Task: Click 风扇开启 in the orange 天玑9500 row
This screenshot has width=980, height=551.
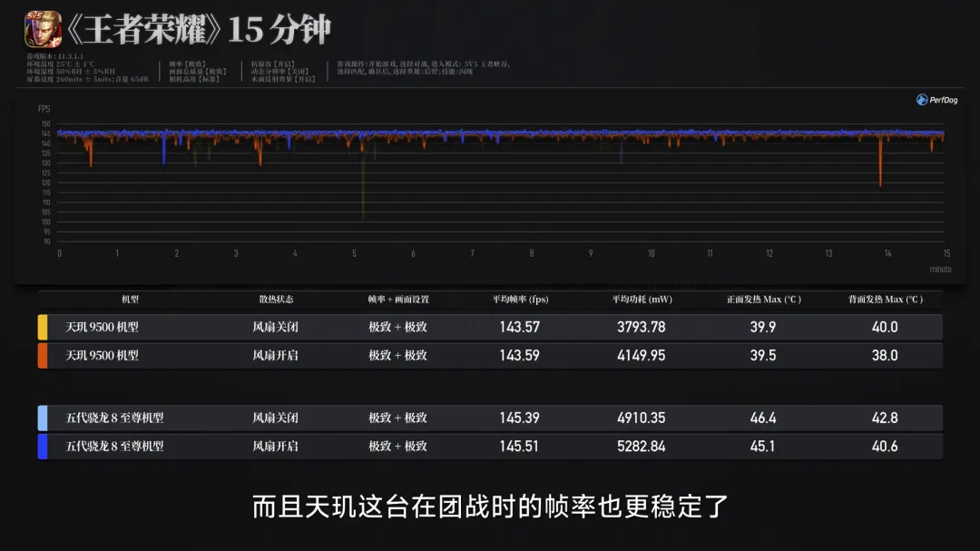Action: click(x=276, y=355)
